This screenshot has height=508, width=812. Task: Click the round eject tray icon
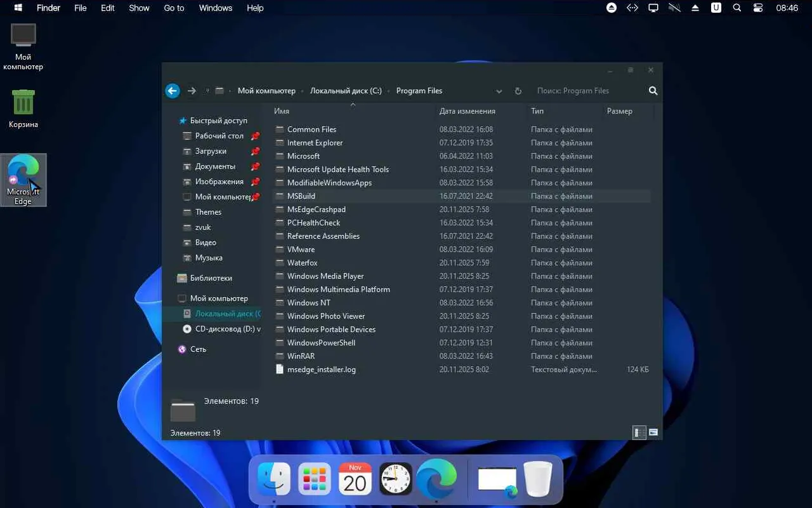[612, 8]
